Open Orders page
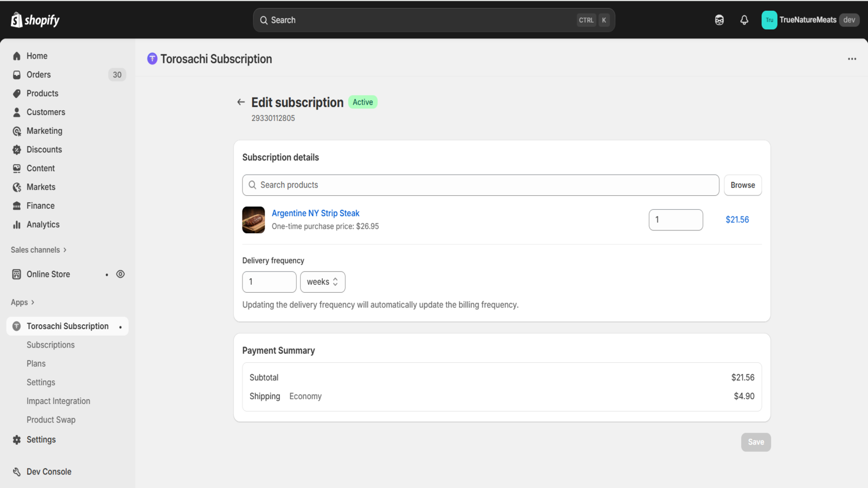The height and width of the screenshot is (488, 868). coord(39,75)
